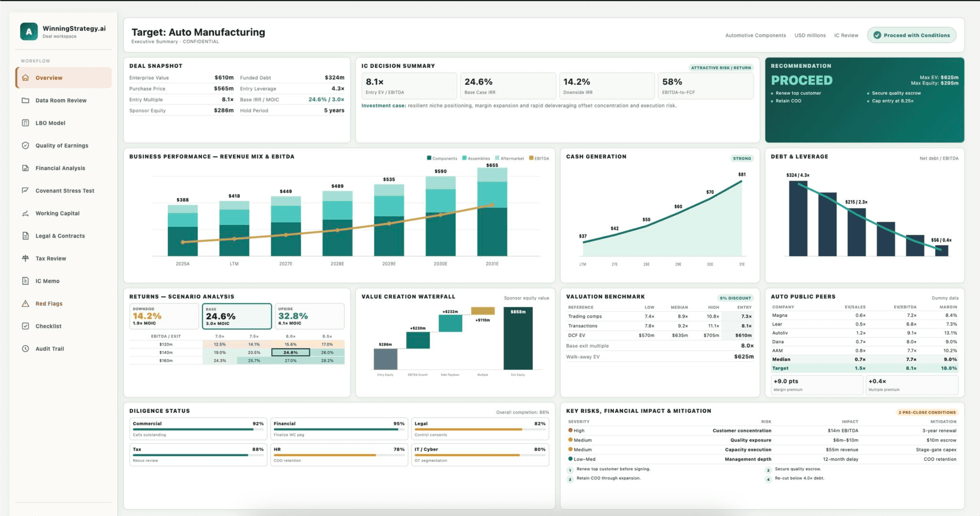
Task: Click the Financial Analysis document icon
Action: 25,168
